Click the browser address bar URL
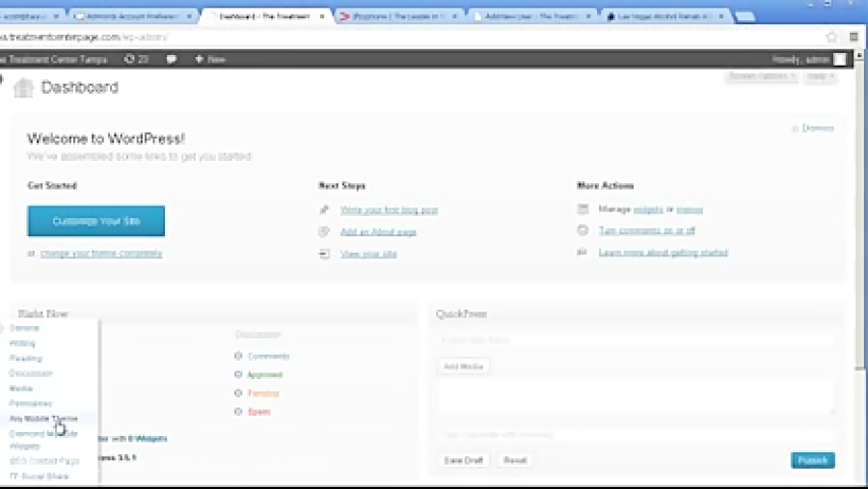 (84, 37)
